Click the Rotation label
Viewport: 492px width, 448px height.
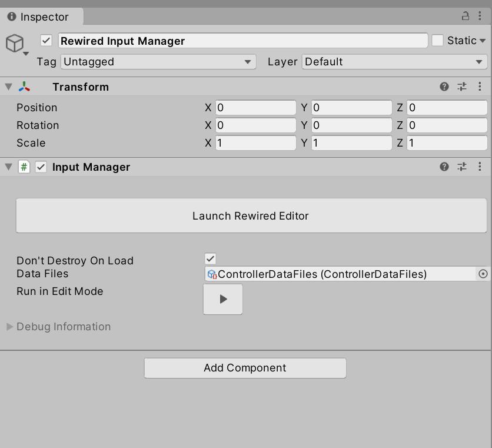38,125
